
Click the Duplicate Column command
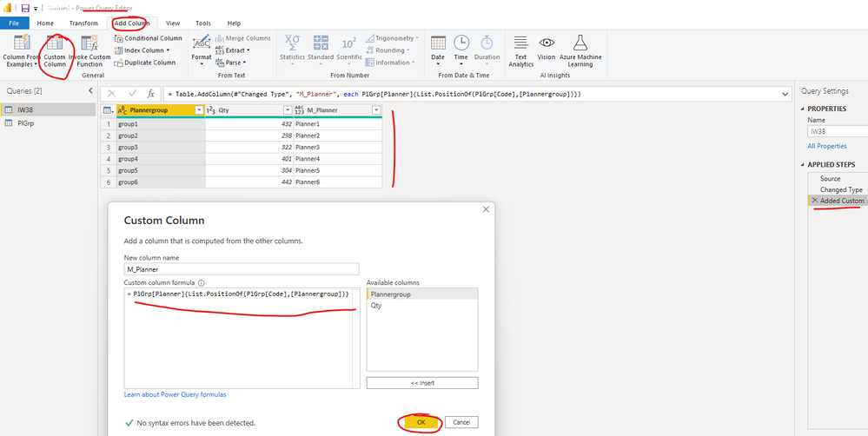pos(144,63)
